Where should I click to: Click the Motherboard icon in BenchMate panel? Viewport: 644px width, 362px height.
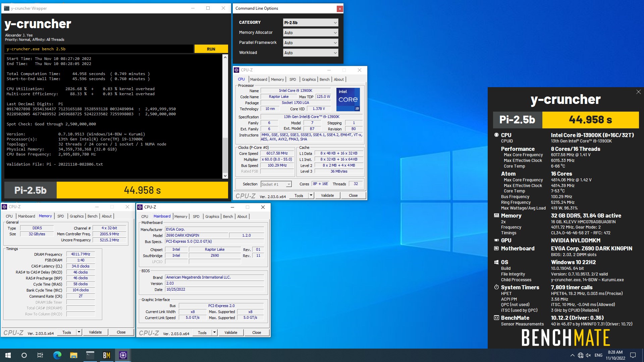click(496, 248)
